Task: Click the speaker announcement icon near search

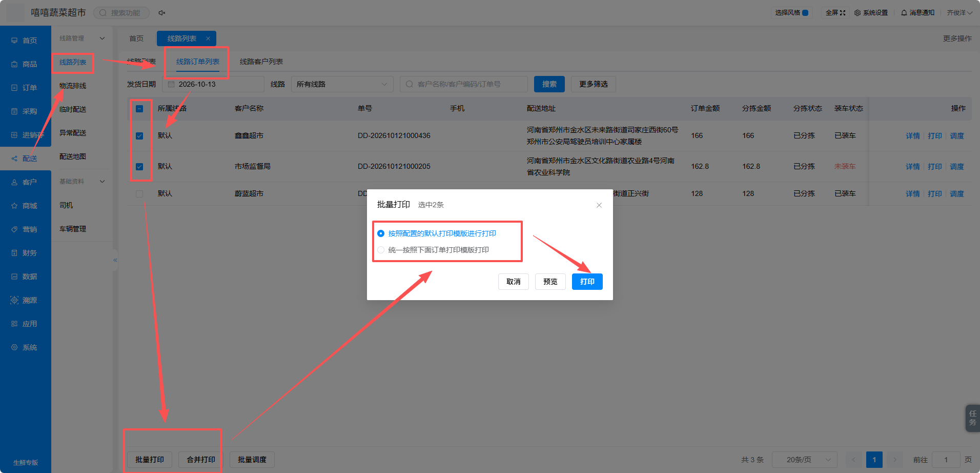Action: pos(161,13)
